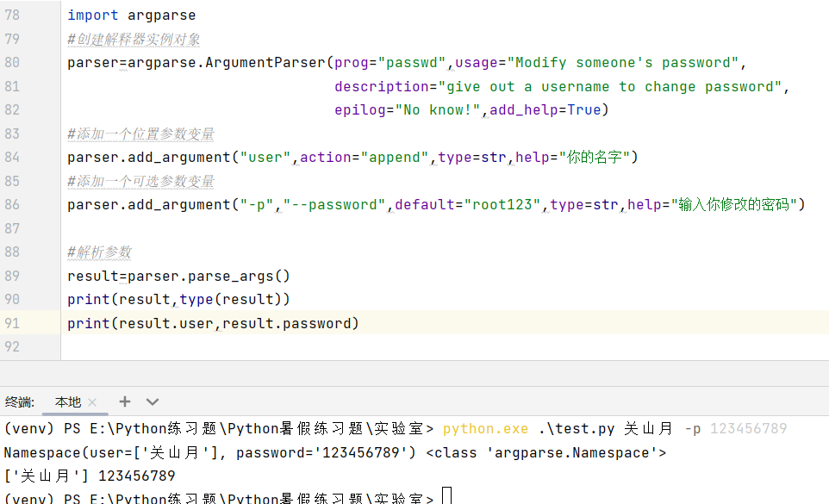Place cursor on the import argparse statement
This screenshot has height=504, width=829.
(134, 15)
